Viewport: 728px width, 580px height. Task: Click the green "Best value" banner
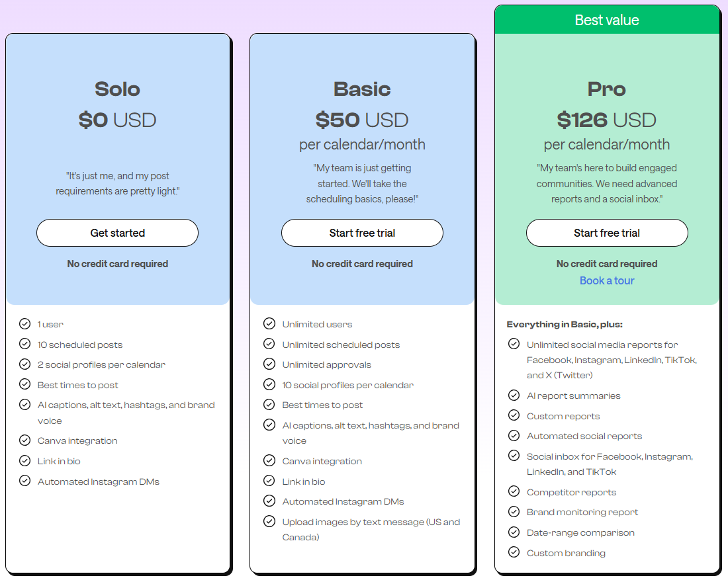(x=607, y=20)
